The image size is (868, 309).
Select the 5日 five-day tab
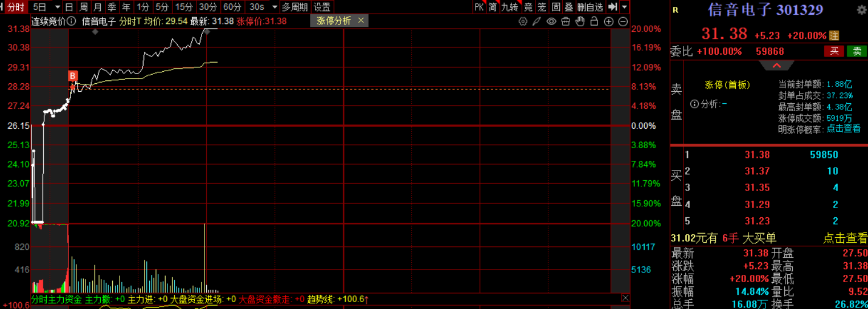pyautogui.click(x=39, y=7)
